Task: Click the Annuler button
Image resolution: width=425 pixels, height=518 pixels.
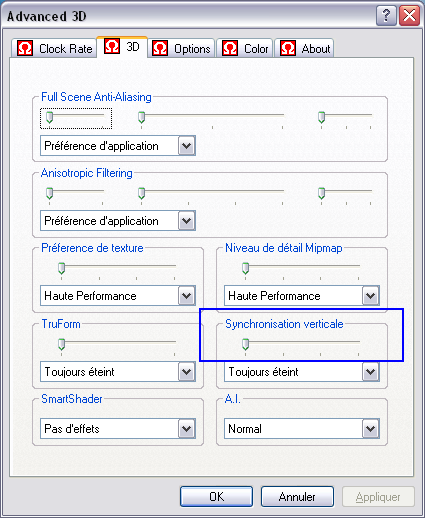Action: 297,497
